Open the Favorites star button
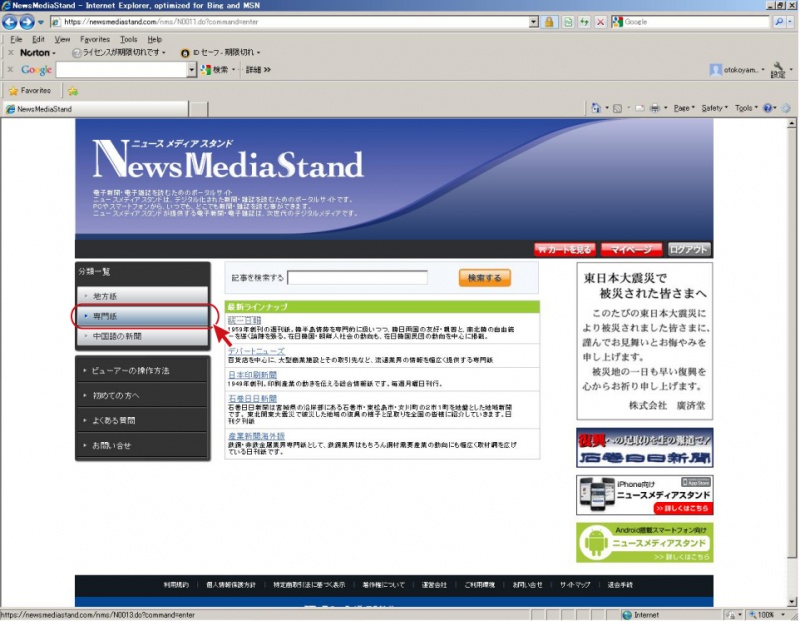 click(x=30, y=91)
